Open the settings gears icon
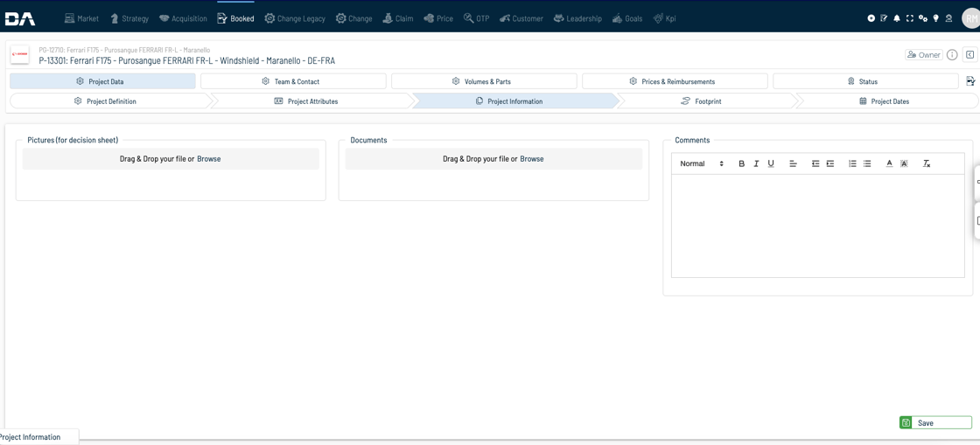Image resolution: width=980 pixels, height=445 pixels. click(922, 18)
